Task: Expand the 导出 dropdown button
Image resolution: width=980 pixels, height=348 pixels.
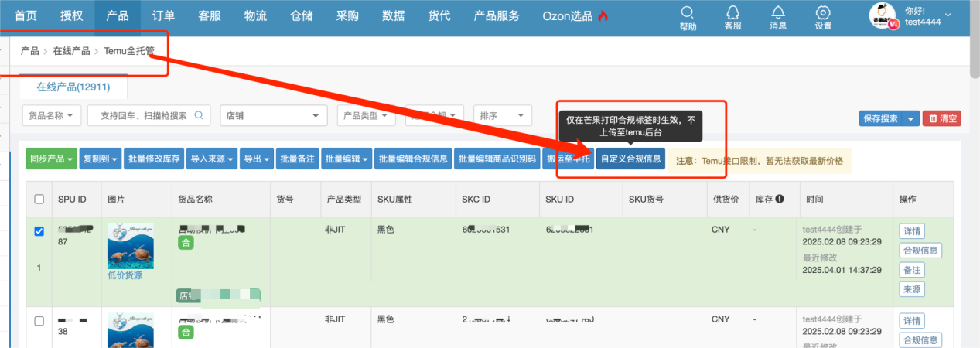Action: pos(256,159)
